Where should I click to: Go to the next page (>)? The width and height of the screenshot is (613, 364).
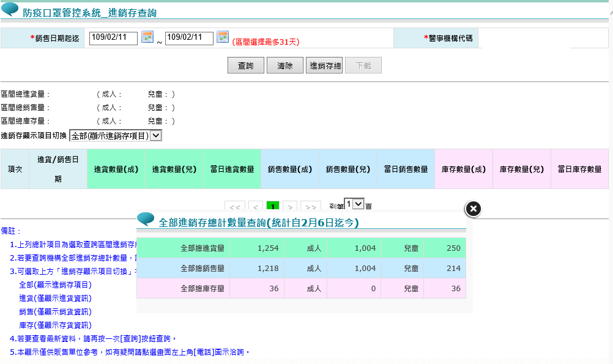[x=290, y=207]
